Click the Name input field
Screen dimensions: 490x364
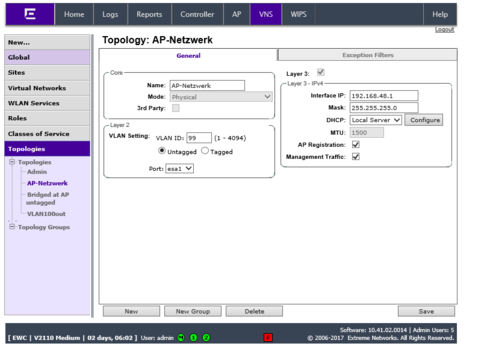coord(207,86)
